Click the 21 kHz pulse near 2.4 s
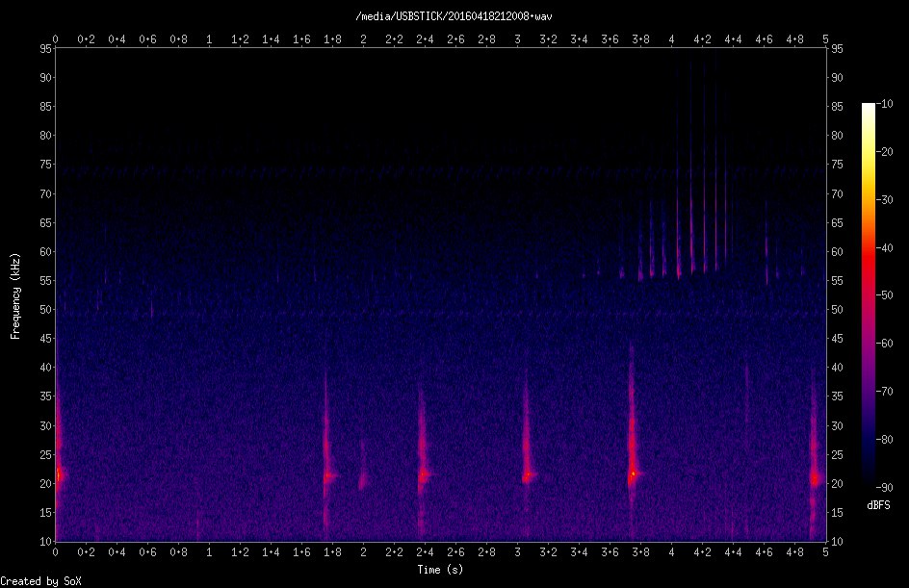The width and height of the screenshot is (909, 588). [423, 475]
